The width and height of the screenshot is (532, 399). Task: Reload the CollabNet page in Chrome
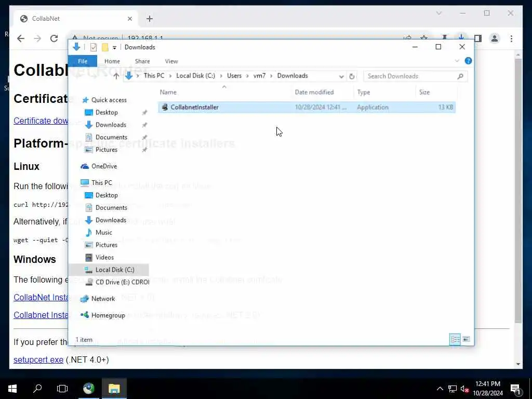(54, 38)
